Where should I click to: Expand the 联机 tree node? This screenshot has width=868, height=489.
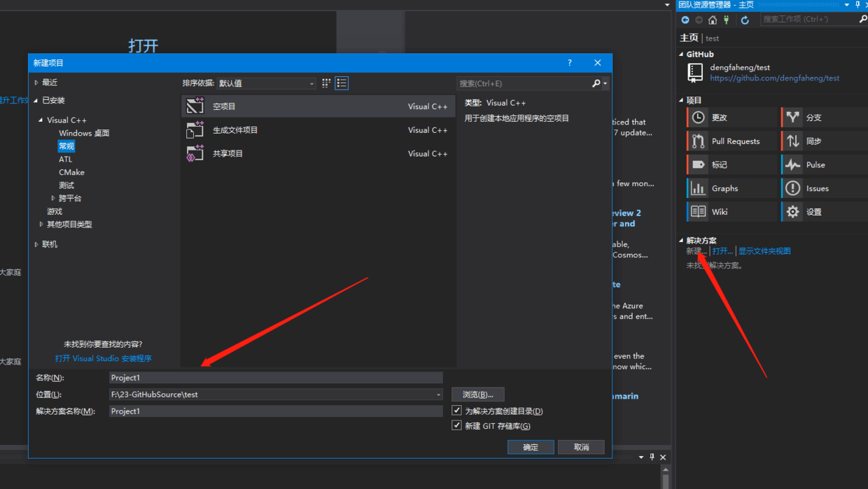tap(36, 244)
